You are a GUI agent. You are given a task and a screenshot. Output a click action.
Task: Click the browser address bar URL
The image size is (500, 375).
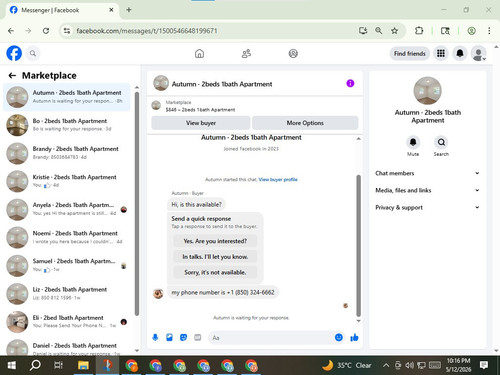pos(147,31)
